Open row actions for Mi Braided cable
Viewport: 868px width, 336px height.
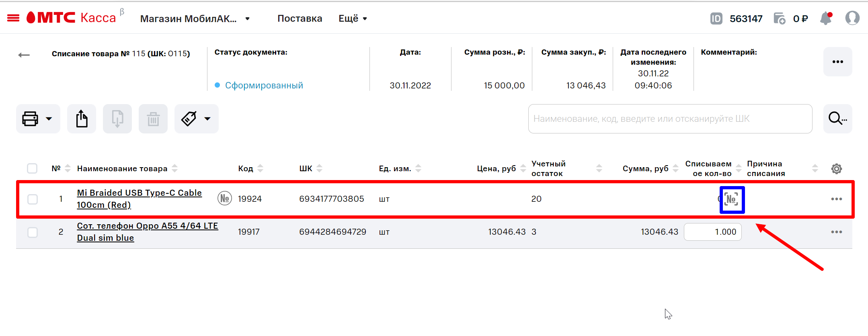click(x=837, y=199)
